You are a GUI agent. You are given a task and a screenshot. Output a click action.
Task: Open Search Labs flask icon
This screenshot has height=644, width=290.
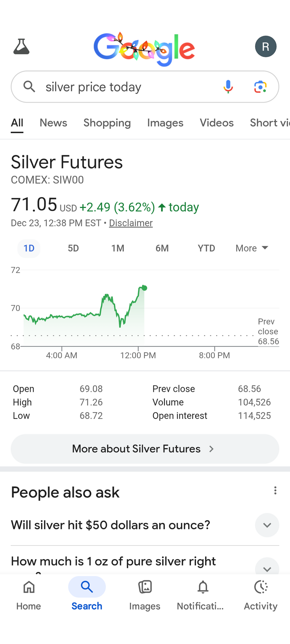click(21, 46)
